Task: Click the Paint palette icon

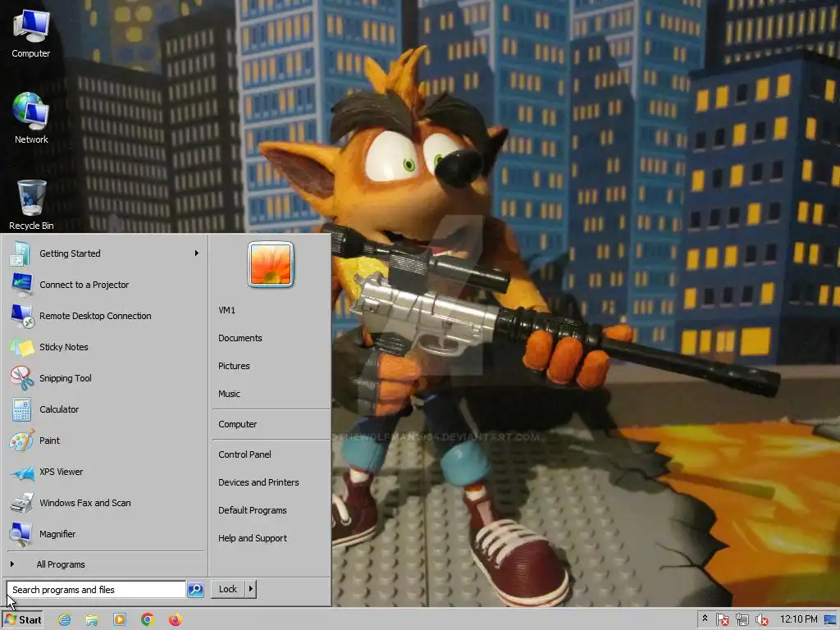Action: [x=21, y=441]
